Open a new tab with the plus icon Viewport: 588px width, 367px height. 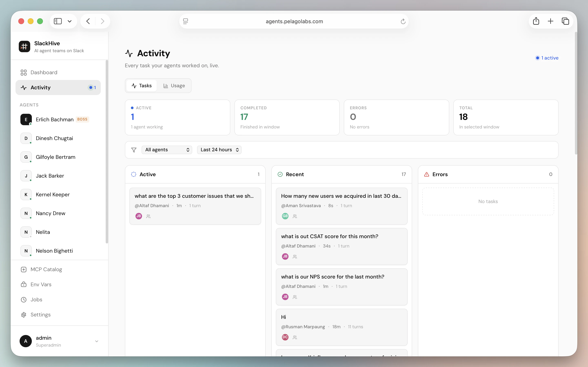point(551,21)
